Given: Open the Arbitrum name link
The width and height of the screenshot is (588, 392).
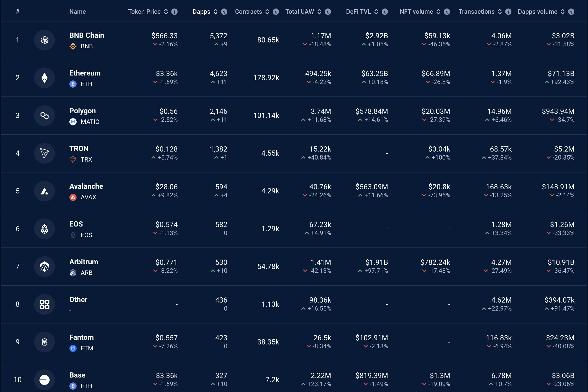Looking at the screenshot, I should (84, 262).
